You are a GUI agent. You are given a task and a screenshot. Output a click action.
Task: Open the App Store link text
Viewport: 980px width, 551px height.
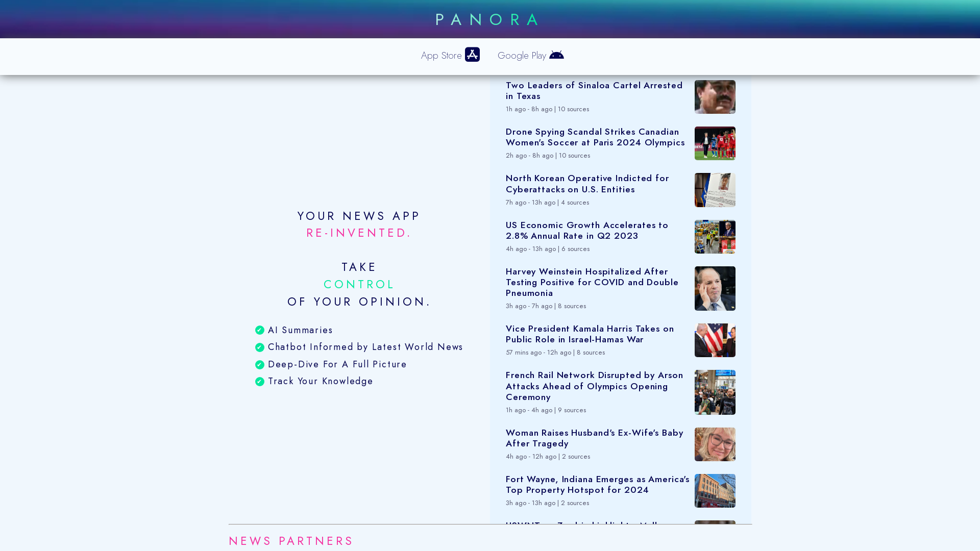[x=442, y=56]
